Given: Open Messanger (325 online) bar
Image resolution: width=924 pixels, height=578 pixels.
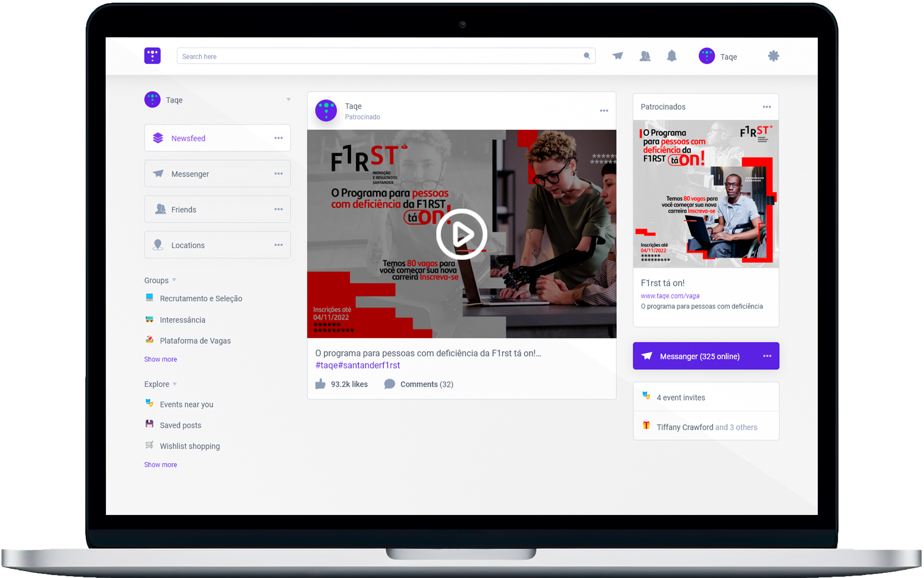Looking at the screenshot, I should tap(706, 356).
